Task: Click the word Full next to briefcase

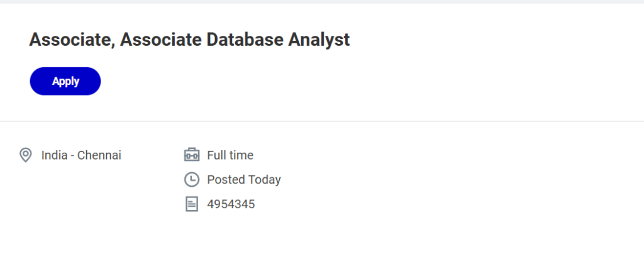Action: (216, 155)
